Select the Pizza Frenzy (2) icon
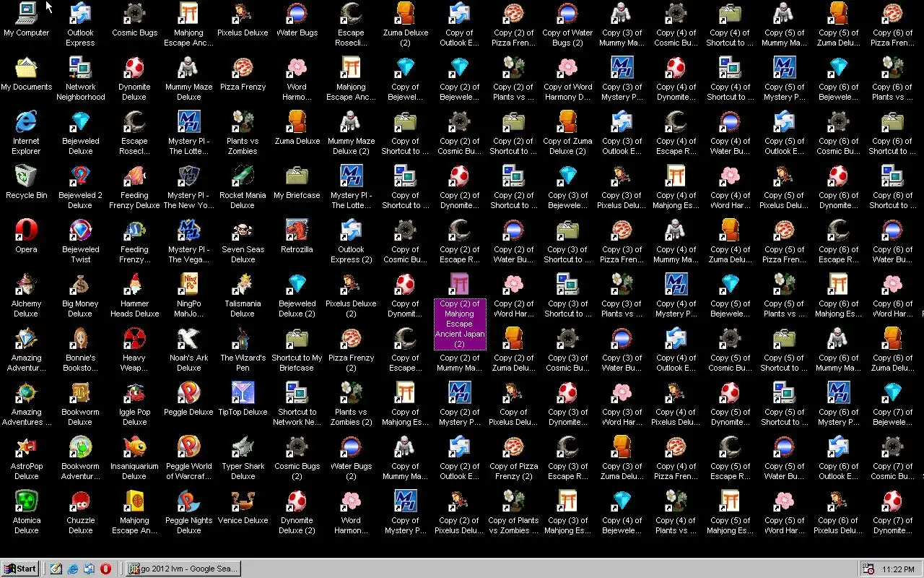 (x=352, y=350)
